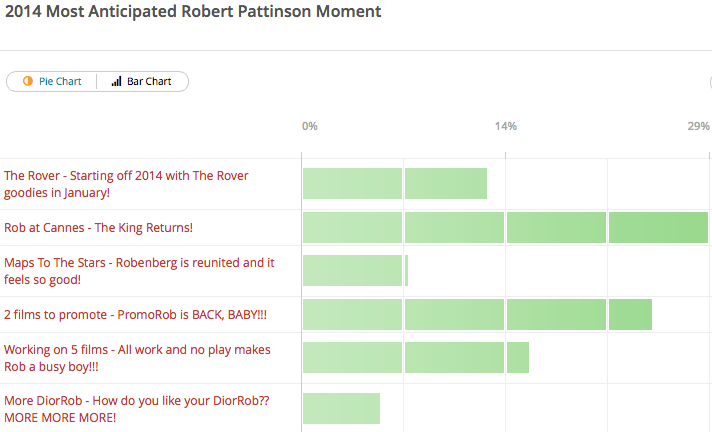This screenshot has width=712, height=432.
Task: Click the orange pie chart icon
Action: pyautogui.click(x=28, y=81)
